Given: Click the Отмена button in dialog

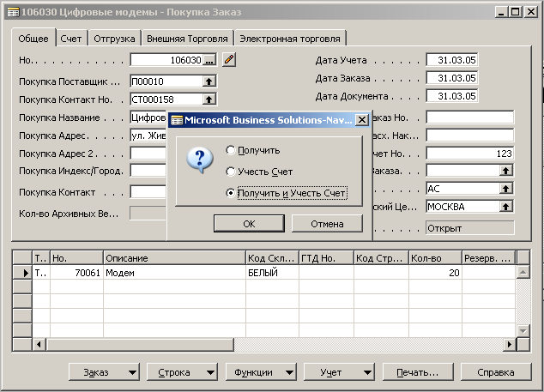Looking at the screenshot, I should click(x=327, y=224).
